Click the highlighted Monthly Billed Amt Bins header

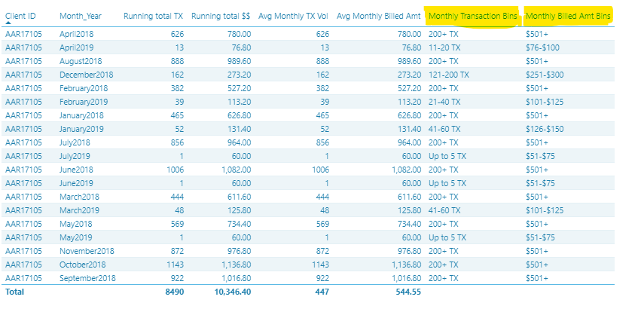(568, 17)
